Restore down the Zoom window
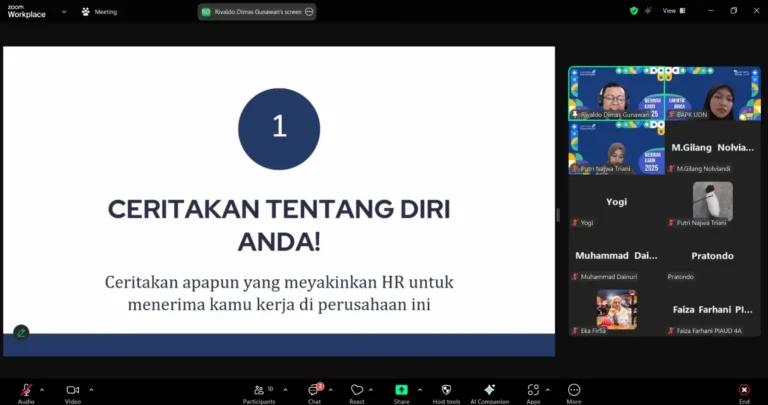 [733, 11]
